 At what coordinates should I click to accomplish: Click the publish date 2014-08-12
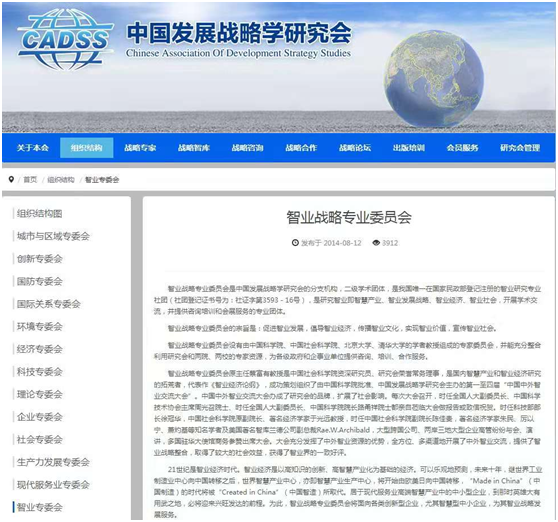pyautogui.click(x=342, y=243)
